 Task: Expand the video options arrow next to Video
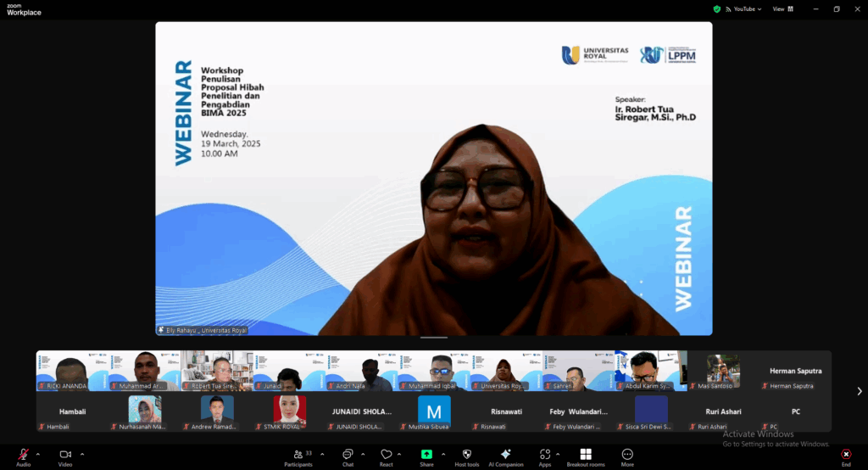pyautogui.click(x=82, y=454)
